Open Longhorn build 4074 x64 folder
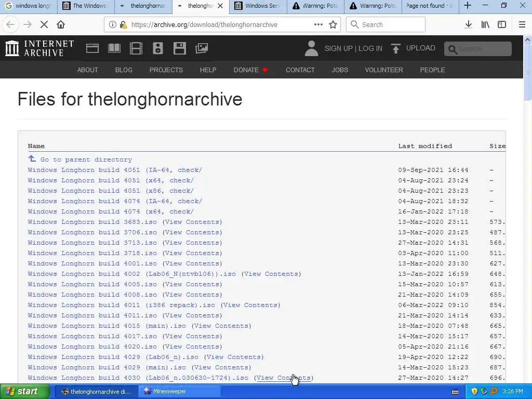Image resolution: width=532 pixels, height=399 pixels. (111, 211)
